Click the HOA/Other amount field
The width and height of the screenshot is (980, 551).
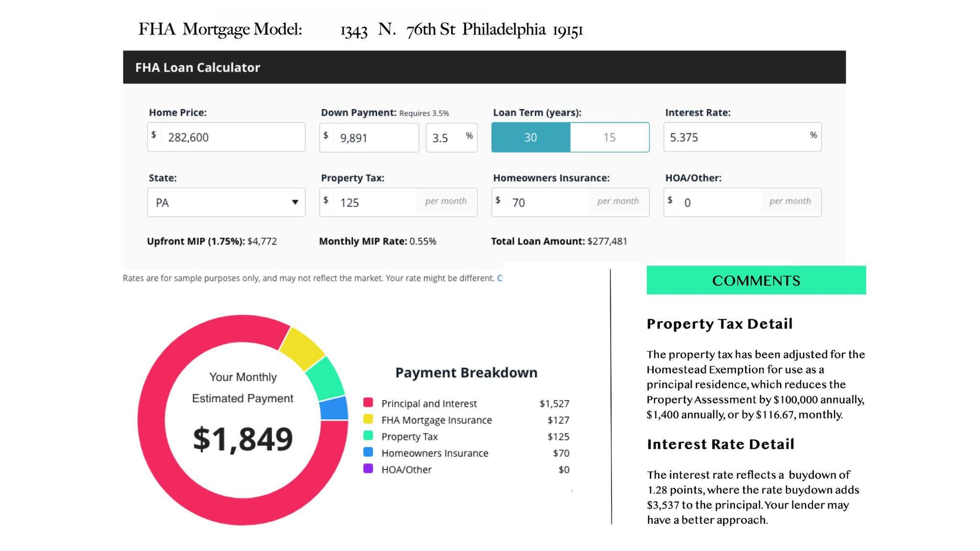[742, 202]
